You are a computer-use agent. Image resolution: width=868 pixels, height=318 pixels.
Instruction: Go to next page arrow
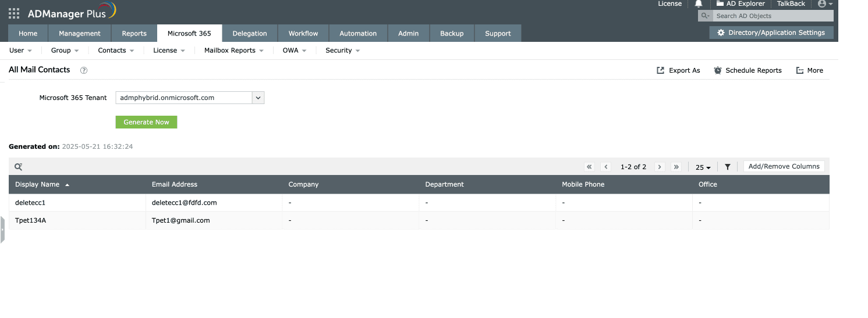click(x=660, y=167)
